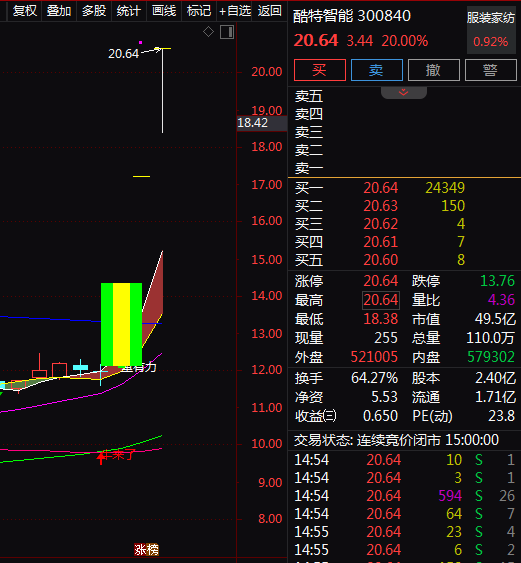Click the 收益(三) value 0.650
The width and height of the screenshot is (521, 563).
click(x=380, y=416)
